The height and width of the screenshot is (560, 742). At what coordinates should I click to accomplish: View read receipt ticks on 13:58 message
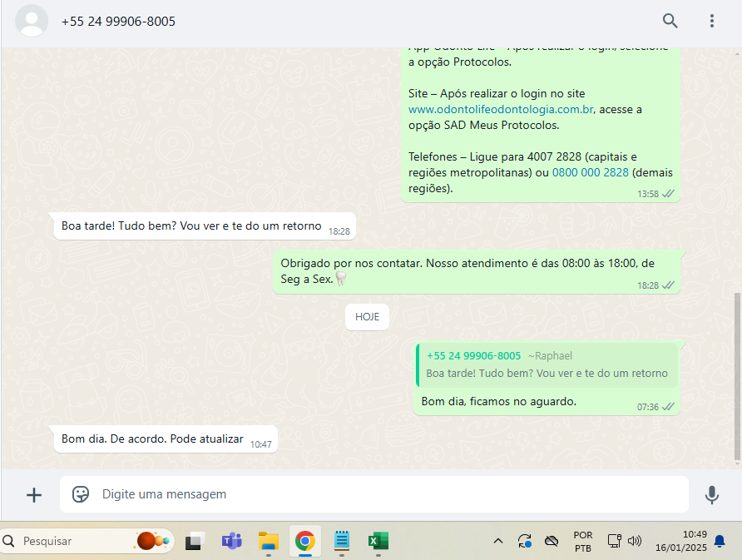(x=668, y=194)
